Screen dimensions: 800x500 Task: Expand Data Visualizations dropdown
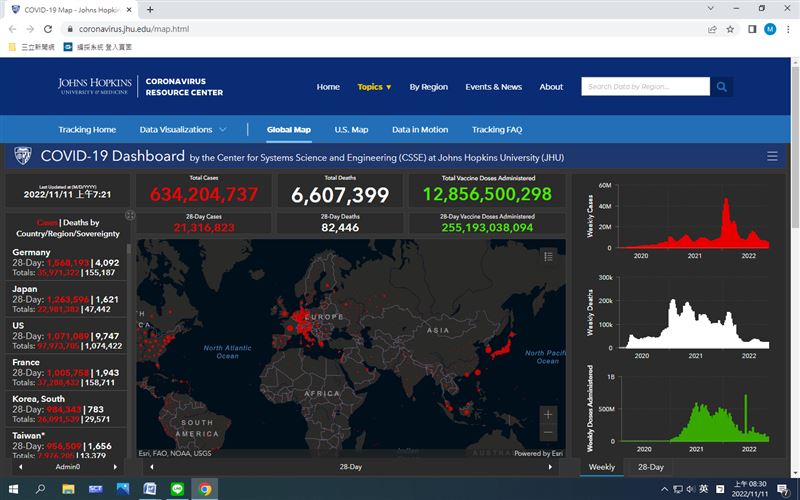click(x=183, y=130)
